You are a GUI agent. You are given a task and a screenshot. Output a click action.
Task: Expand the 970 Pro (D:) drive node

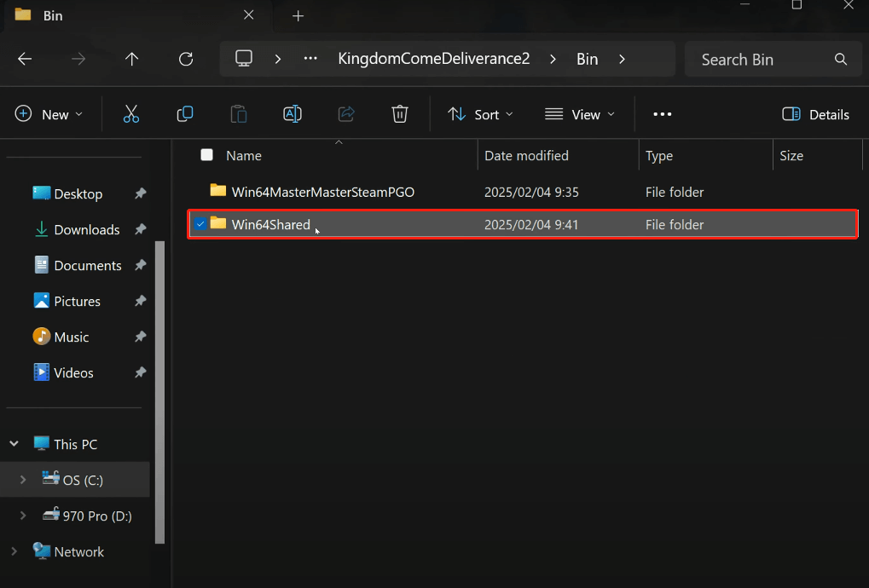point(23,516)
